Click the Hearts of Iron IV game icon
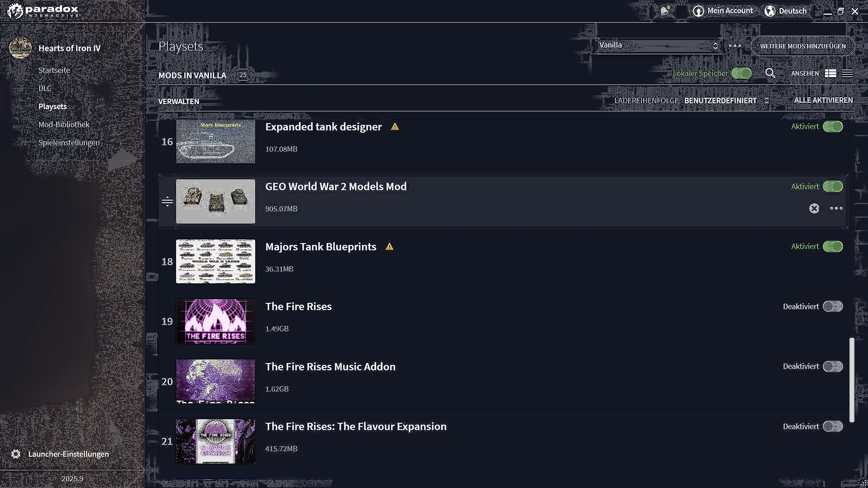This screenshot has width=868, height=488. 20,48
